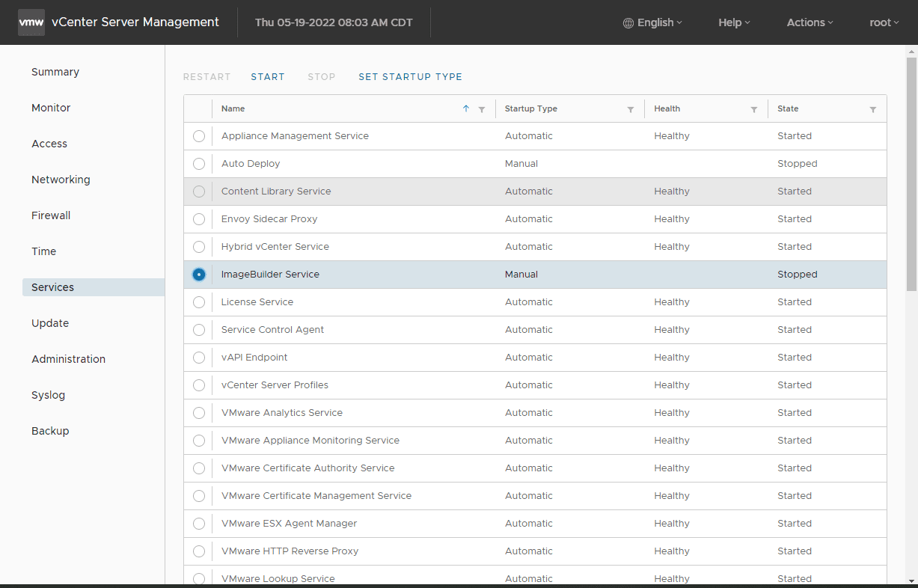Toggle Name column sort arrow
The image size is (918, 588).
click(x=466, y=108)
